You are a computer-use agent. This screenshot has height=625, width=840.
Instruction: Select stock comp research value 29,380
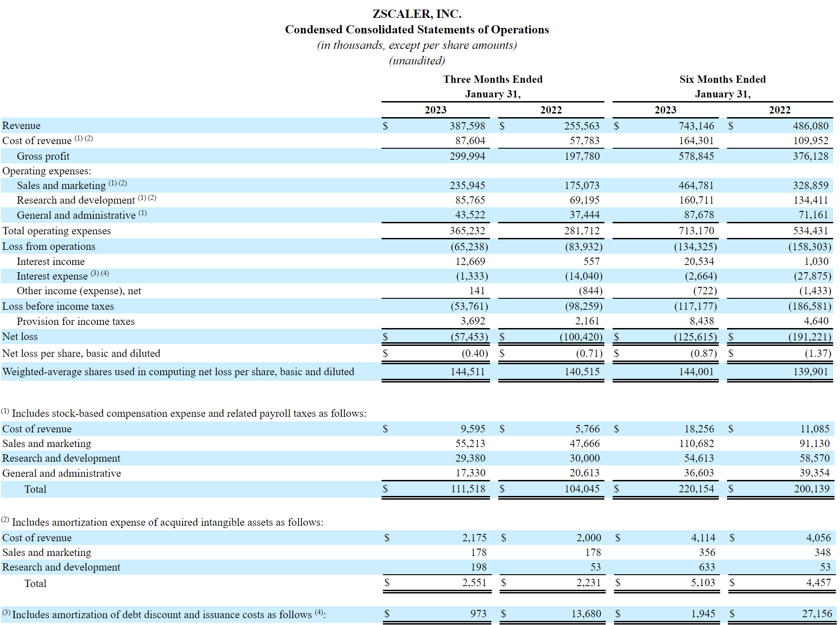click(x=470, y=458)
